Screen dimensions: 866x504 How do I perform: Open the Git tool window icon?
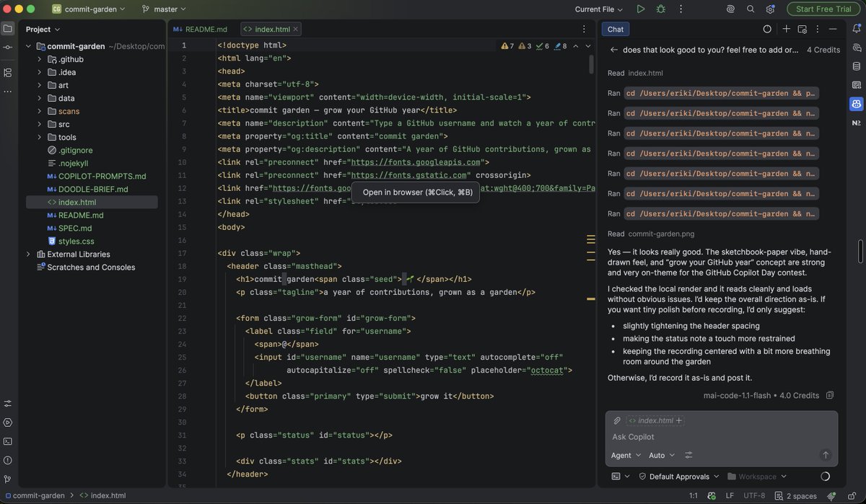tap(8, 479)
